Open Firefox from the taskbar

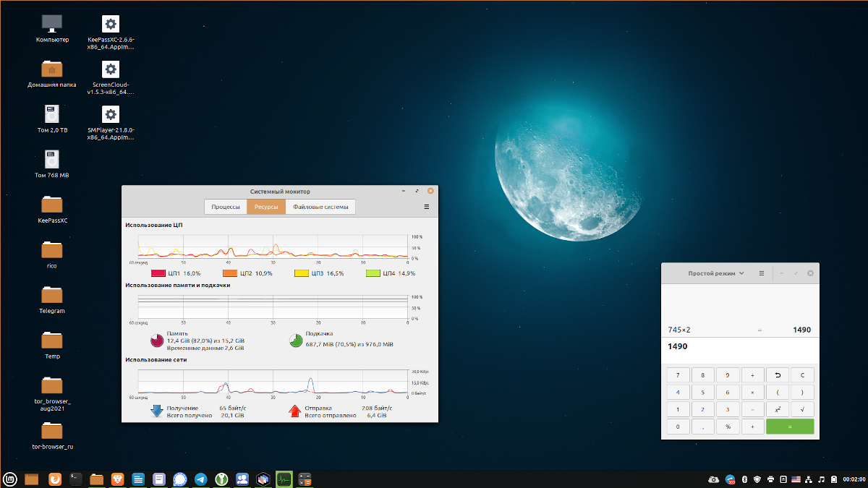pyautogui.click(x=54, y=479)
